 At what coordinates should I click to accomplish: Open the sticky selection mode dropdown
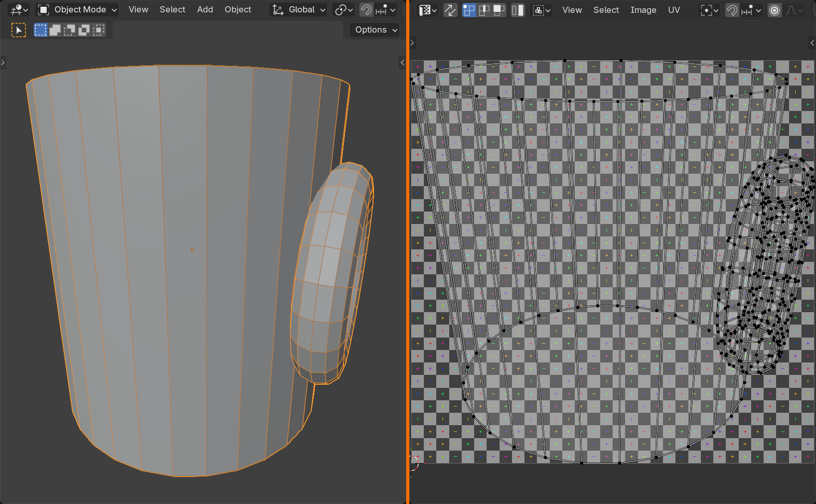pyautogui.click(x=542, y=10)
